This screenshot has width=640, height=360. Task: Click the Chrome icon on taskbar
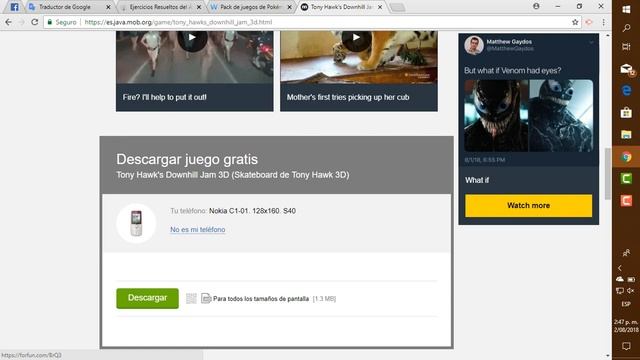(626, 157)
